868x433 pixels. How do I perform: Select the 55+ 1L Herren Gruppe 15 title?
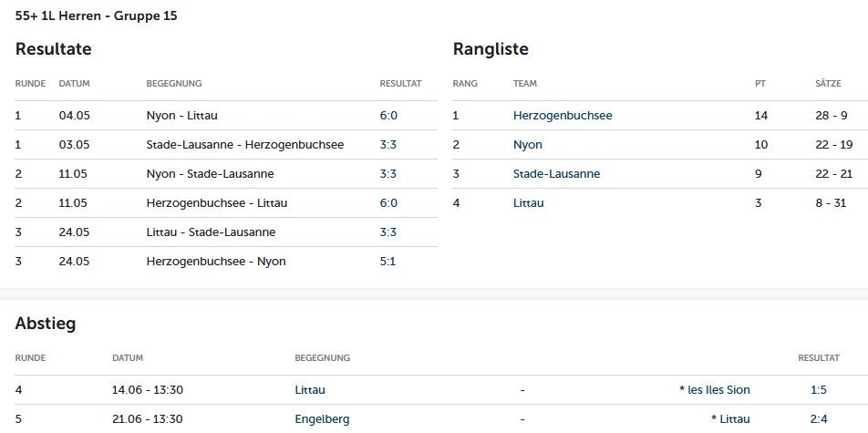[x=97, y=16]
